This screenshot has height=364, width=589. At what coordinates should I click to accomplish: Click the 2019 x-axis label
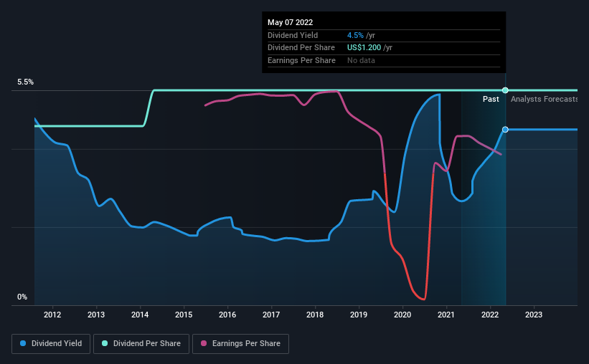[x=359, y=315]
